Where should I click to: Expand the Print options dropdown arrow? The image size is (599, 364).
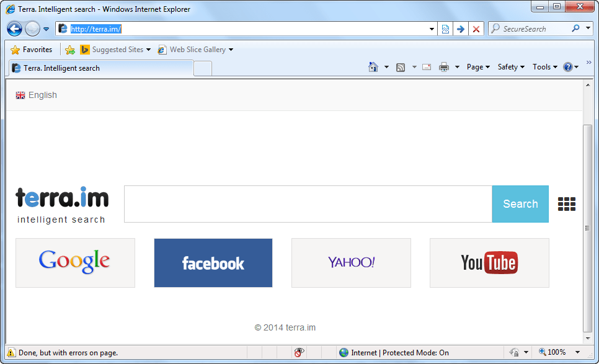[457, 67]
